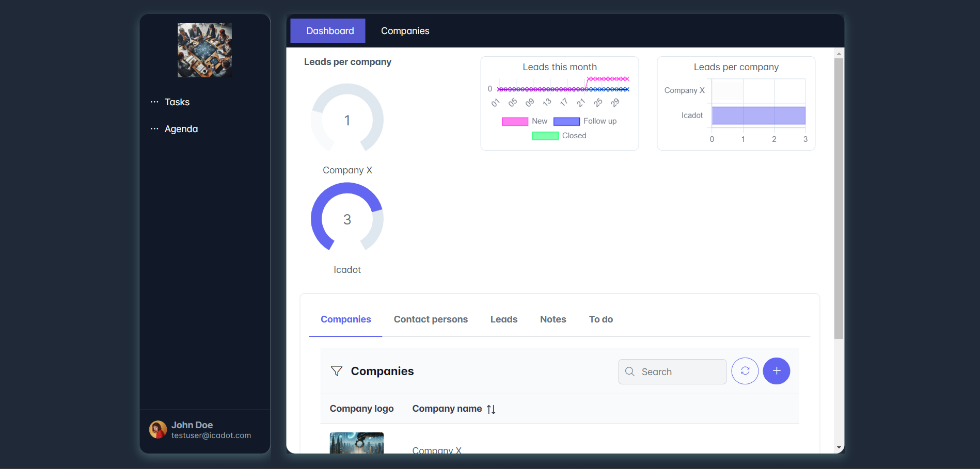
Task: Click the Companies table heading text
Action: point(383,371)
